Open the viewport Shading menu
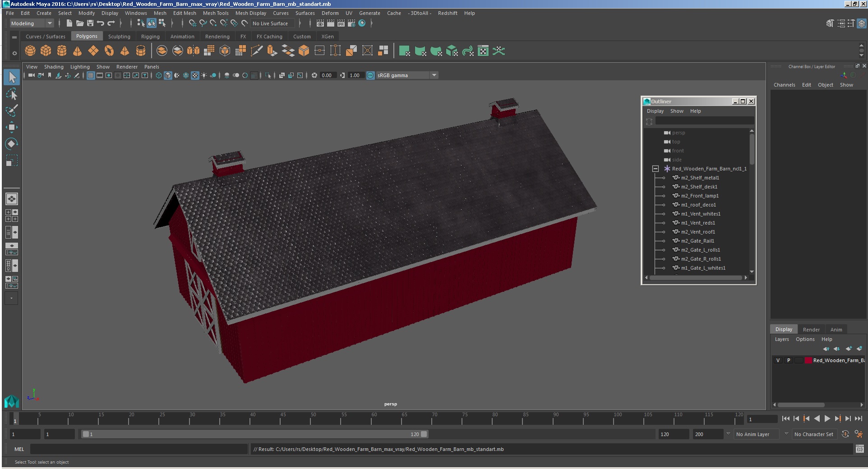Image resolution: width=868 pixels, height=469 pixels. 54,67
